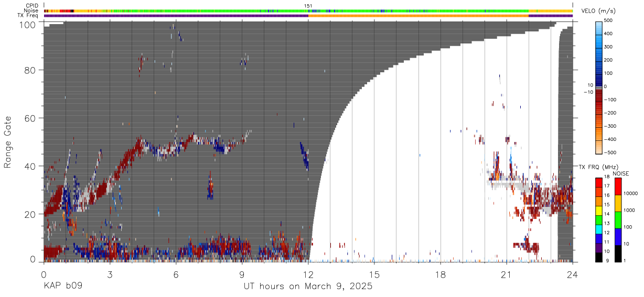Image resolution: width=644 pixels, height=297 pixels.
Task: Click the x-axis tick label 12
Action: click(308, 274)
